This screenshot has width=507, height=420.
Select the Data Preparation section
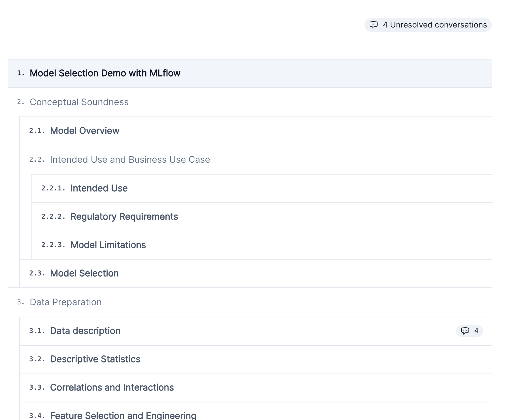(x=65, y=302)
